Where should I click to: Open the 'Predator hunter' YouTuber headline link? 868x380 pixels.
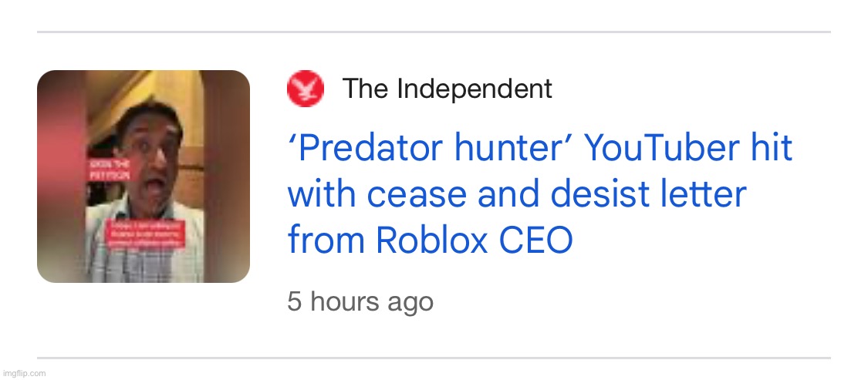click(x=539, y=148)
